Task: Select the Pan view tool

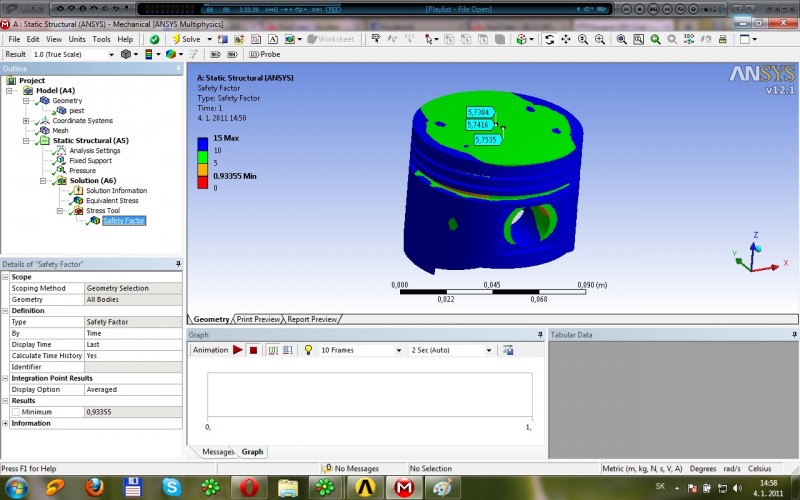Action: pyautogui.click(x=566, y=39)
